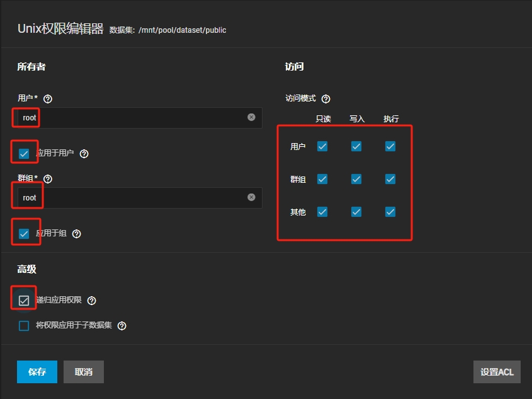Click the 保存 button
This screenshot has width=532, height=399.
tap(37, 372)
